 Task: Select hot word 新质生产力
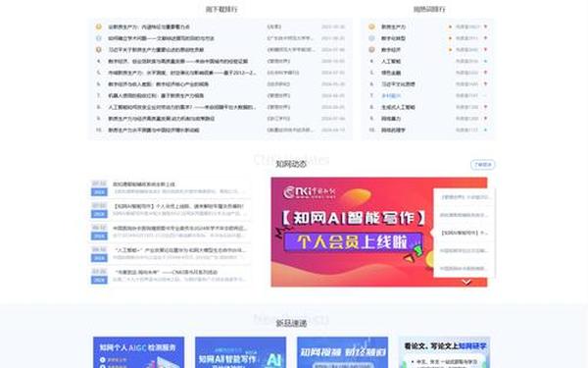393,26
